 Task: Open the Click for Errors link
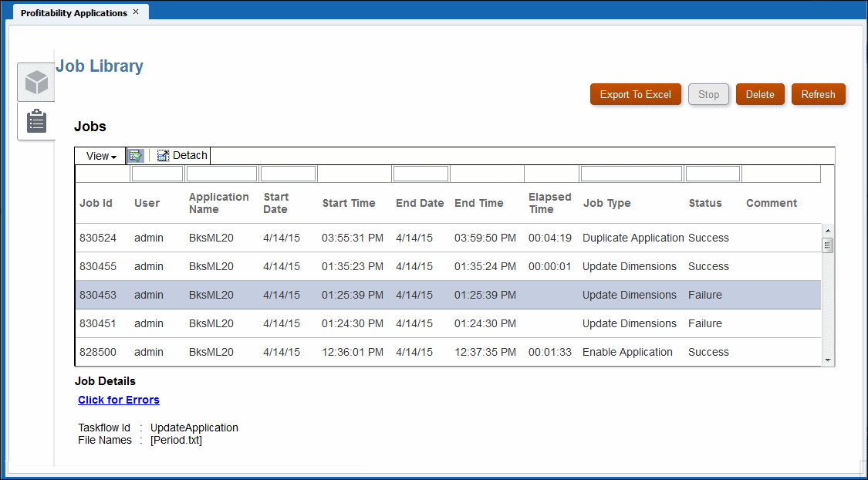pos(118,400)
